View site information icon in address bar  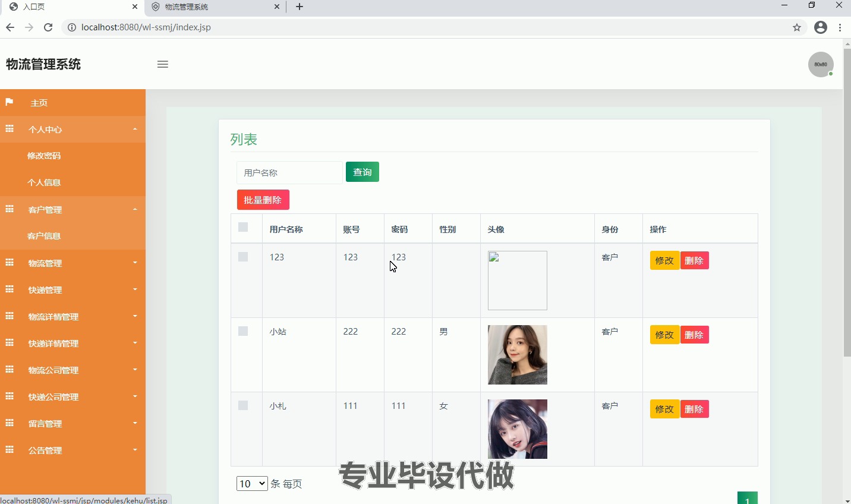pyautogui.click(x=71, y=27)
